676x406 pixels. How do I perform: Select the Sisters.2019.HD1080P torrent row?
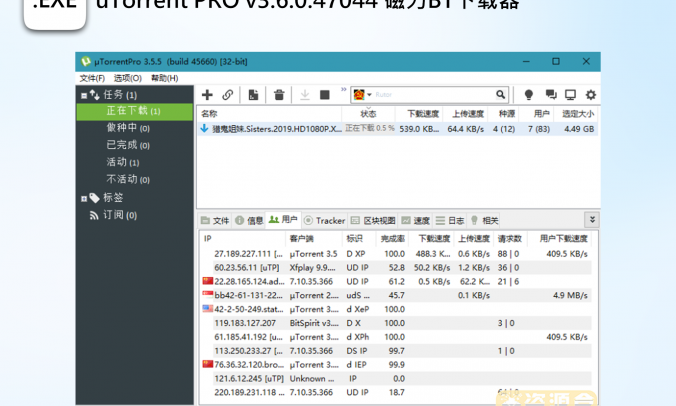click(x=397, y=129)
